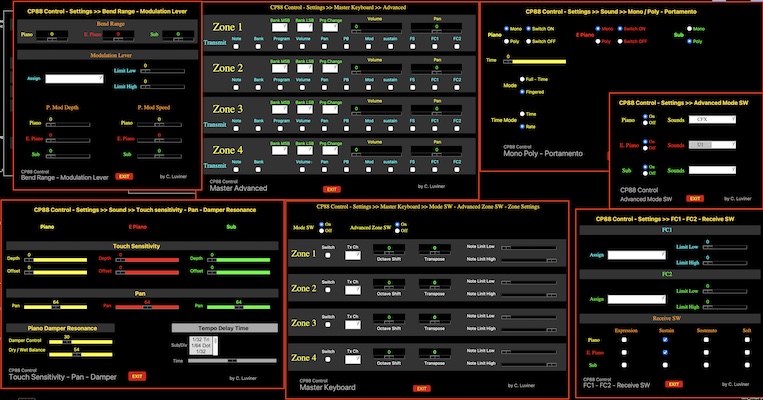Open the Piano Sounds dropdown showing CFX
Screen dimensions: 763x400
tap(712, 119)
